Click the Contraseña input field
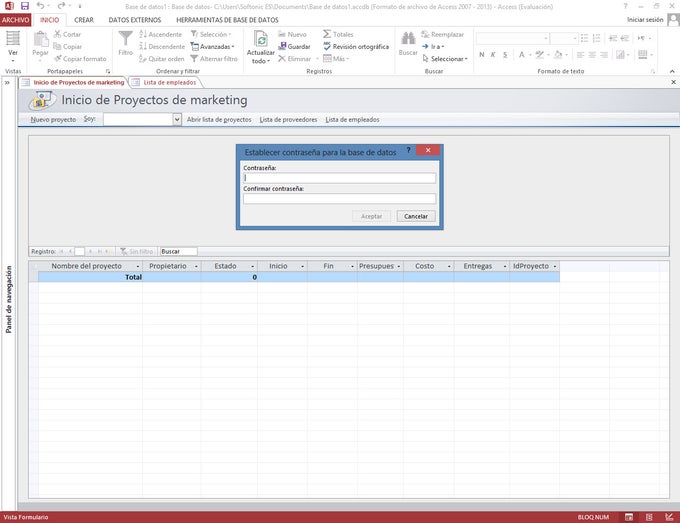 tap(340, 178)
